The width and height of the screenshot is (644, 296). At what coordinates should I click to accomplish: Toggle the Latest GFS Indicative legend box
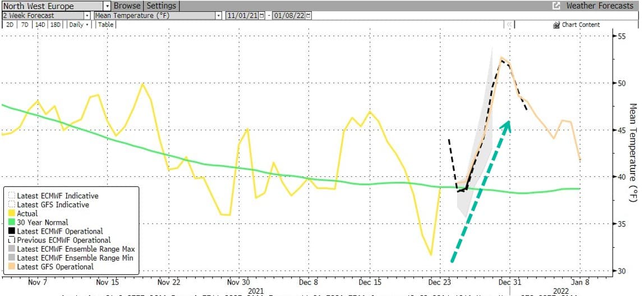click(11, 204)
